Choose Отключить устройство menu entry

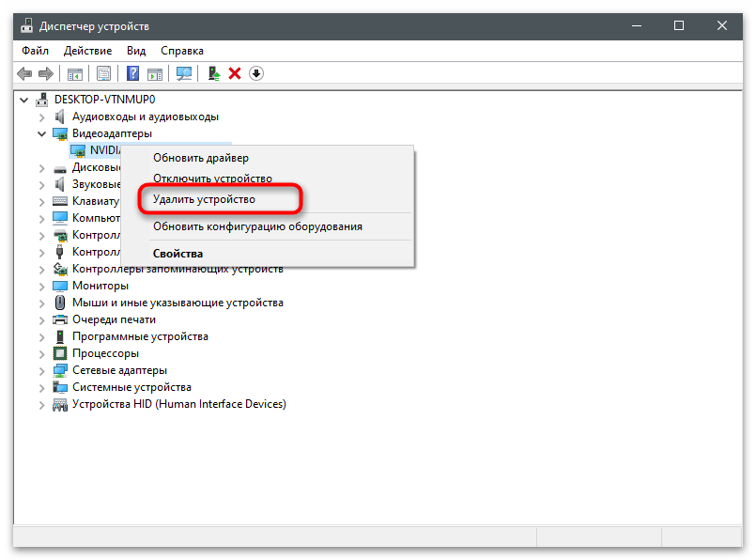click(x=212, y=179)
